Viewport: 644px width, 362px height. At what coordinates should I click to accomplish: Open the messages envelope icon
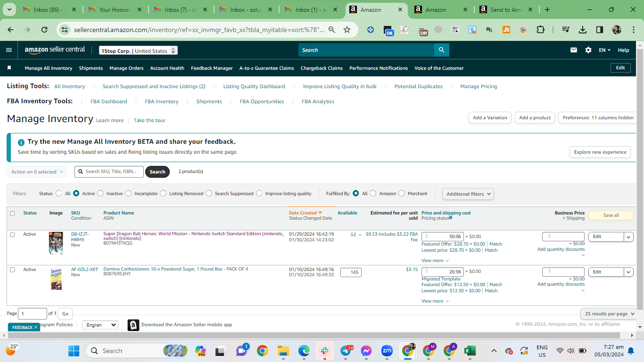point(574,50)
